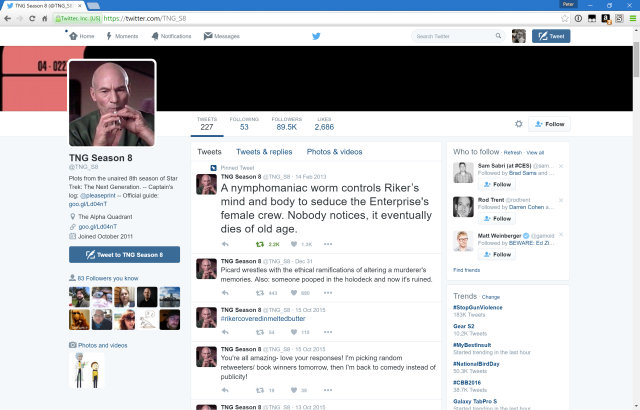The height and width of the screenshot is (410, 640).
Task: Dismiss the Matt Weinberger follow suggestion
Action: pos(561,235)
